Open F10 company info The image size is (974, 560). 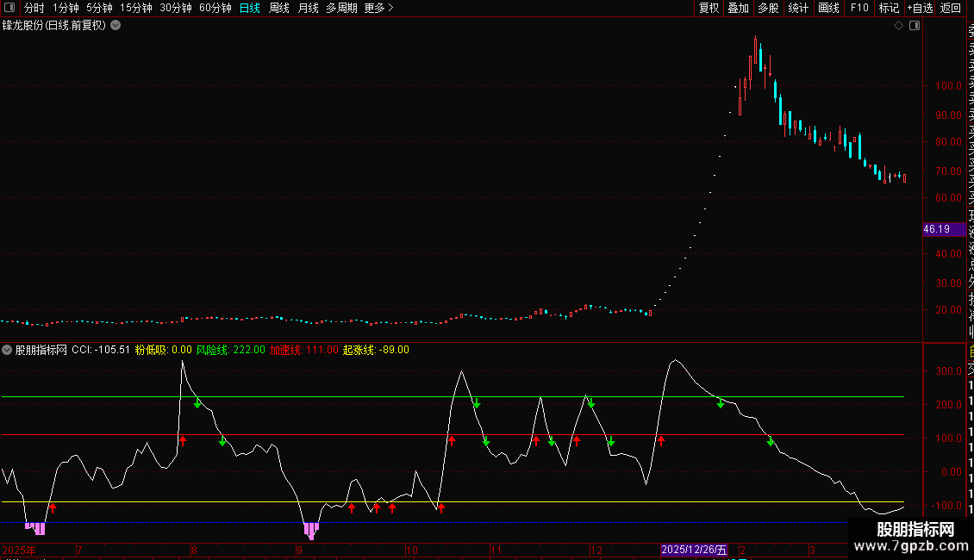[x=859, y=8]
